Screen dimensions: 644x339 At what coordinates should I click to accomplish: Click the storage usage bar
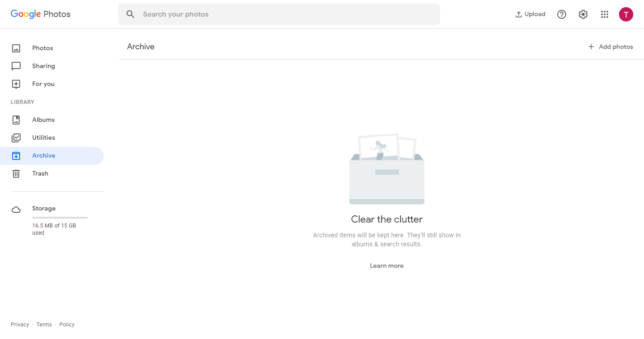pos(60,218)
